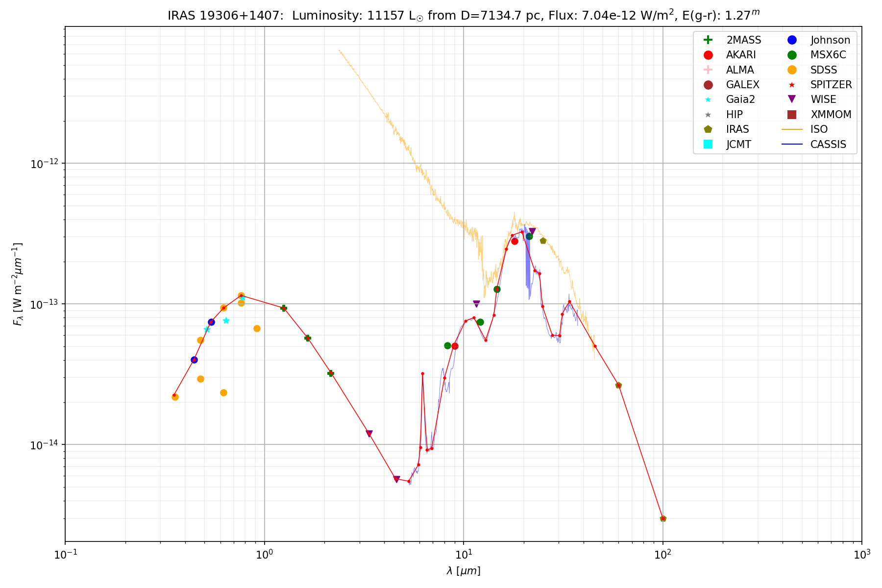Screen dimensions: 882x588
Task: Click the IRAS olive pentagon legend marker
Action: (x=708, y=129)
